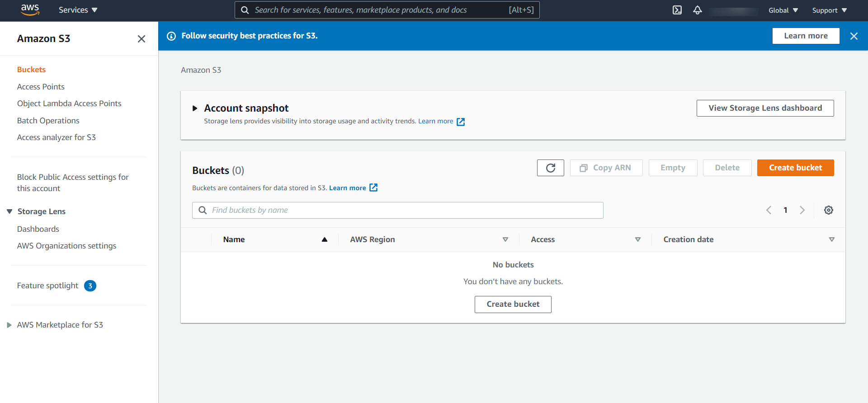Open Block Public Access settings for this account
The image size is (868, 403).
click(x=73, y=183)
